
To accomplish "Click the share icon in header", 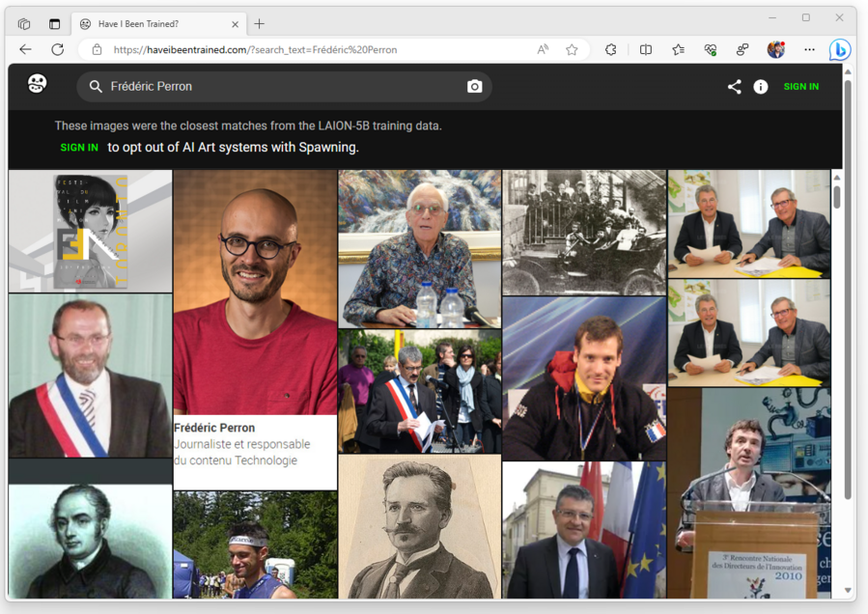I will coord(734,87).
